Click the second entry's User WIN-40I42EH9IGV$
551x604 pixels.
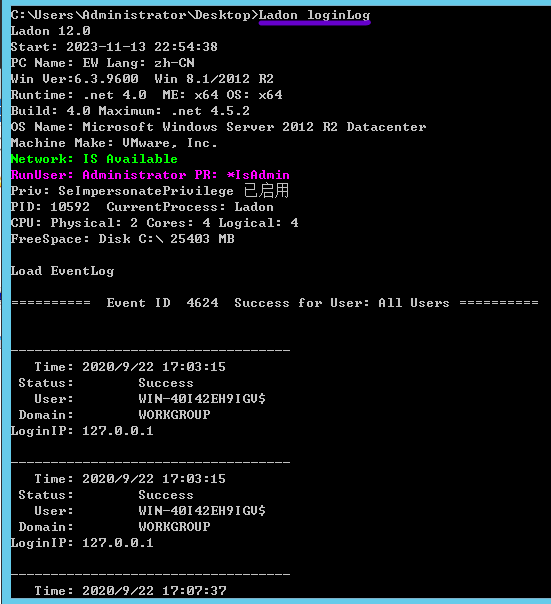point(150,511)
